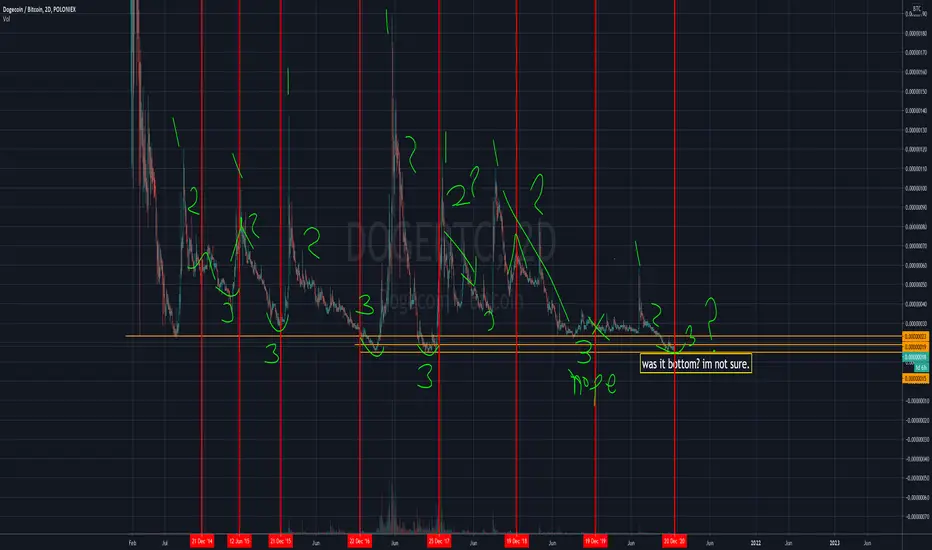Click the 0.00000023 orange price label

tap(916, 337)
